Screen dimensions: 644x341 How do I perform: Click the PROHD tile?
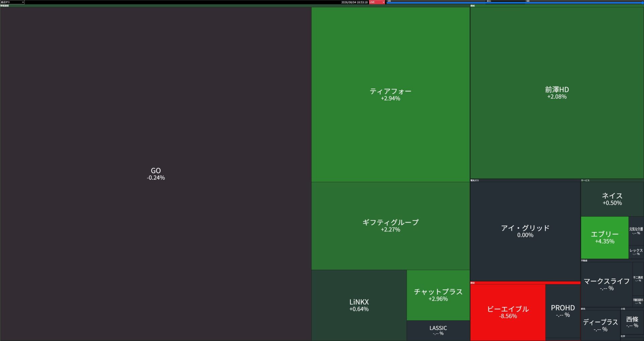(563, 311)
